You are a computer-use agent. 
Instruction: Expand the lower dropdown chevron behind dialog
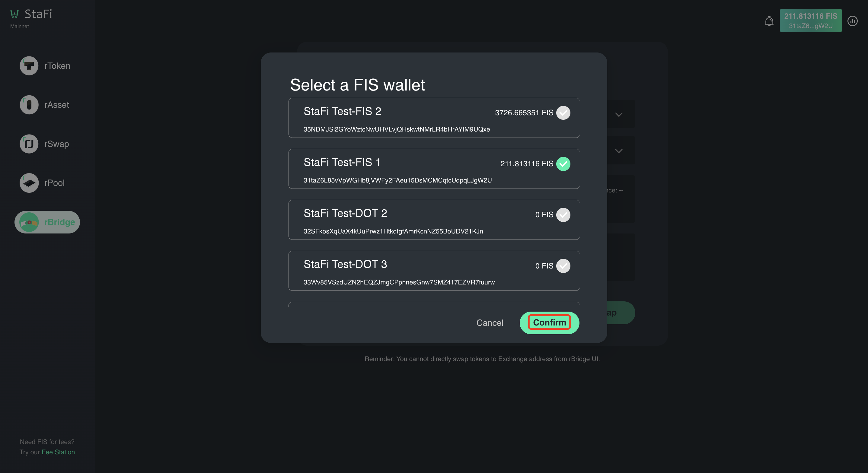coord(619,151)
